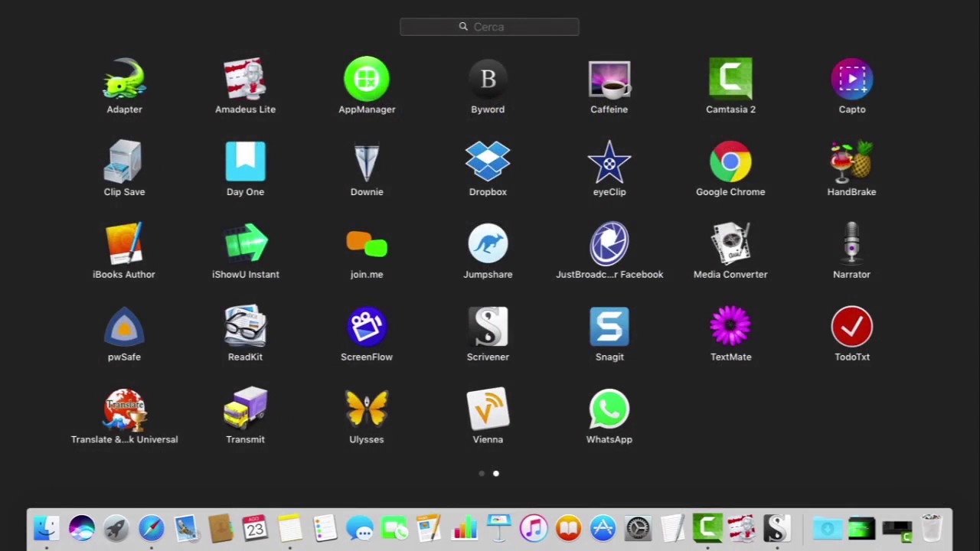This screenshot has height=551, width=980.
Task: Launch the TextMate app
Action: coord(730,327)
